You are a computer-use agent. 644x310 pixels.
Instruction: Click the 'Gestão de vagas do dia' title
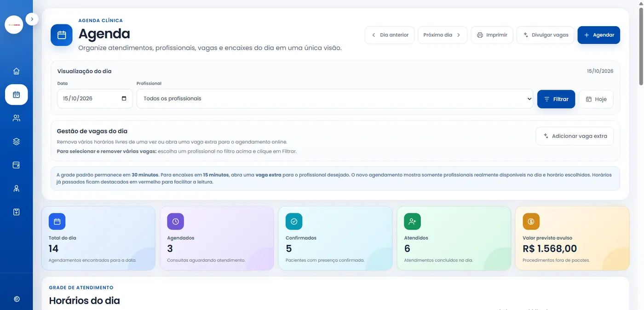tap(92, 131)
